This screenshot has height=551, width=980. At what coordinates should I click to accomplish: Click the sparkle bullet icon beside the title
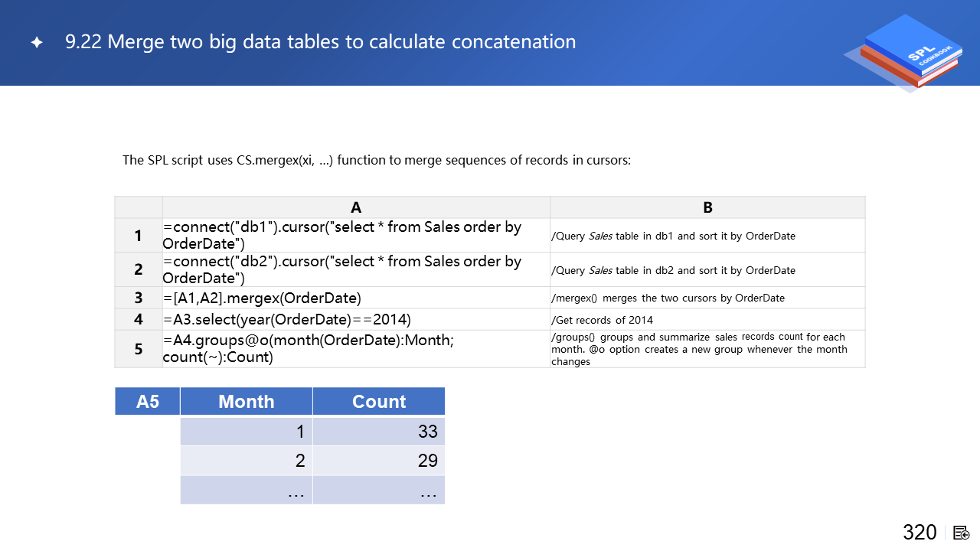click(x=37, y=43)
